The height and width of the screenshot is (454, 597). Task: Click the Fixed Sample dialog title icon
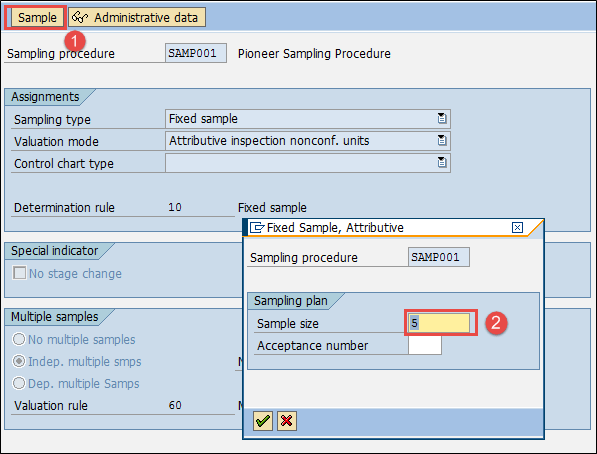tap(257, 228)
